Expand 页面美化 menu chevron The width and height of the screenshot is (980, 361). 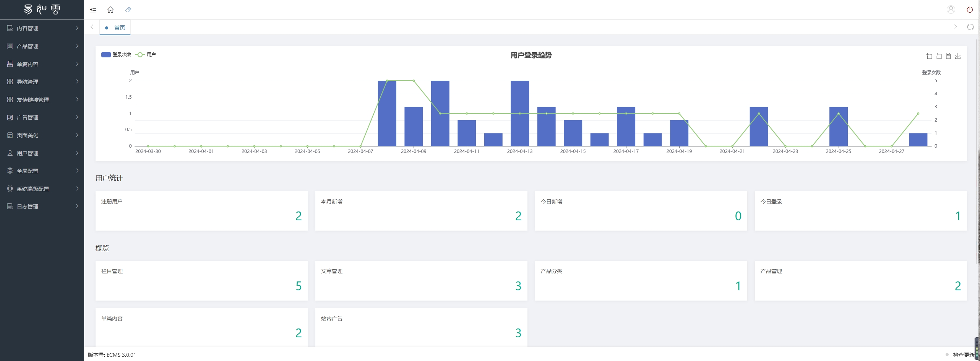pos(77,135)
